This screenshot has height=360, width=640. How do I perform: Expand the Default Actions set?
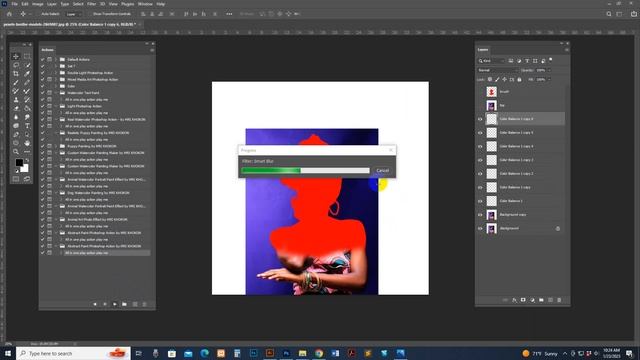coord(56,60)
